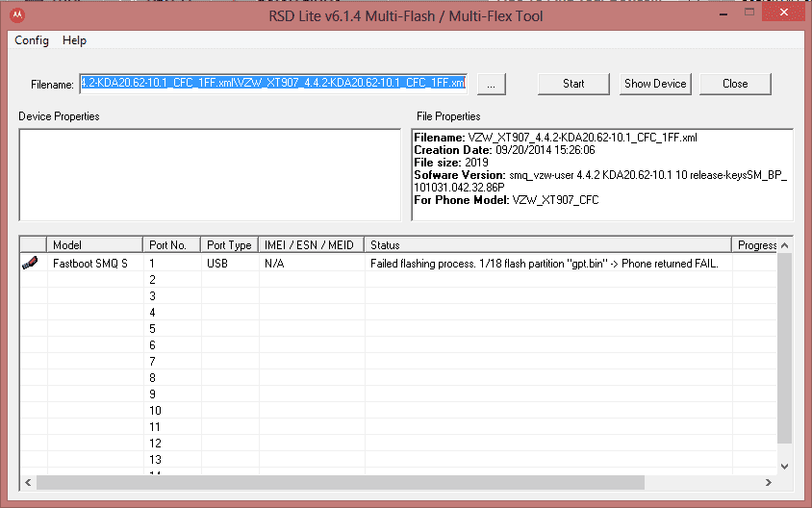Click the Start button

pyautogui.click(x=573, y=84)
